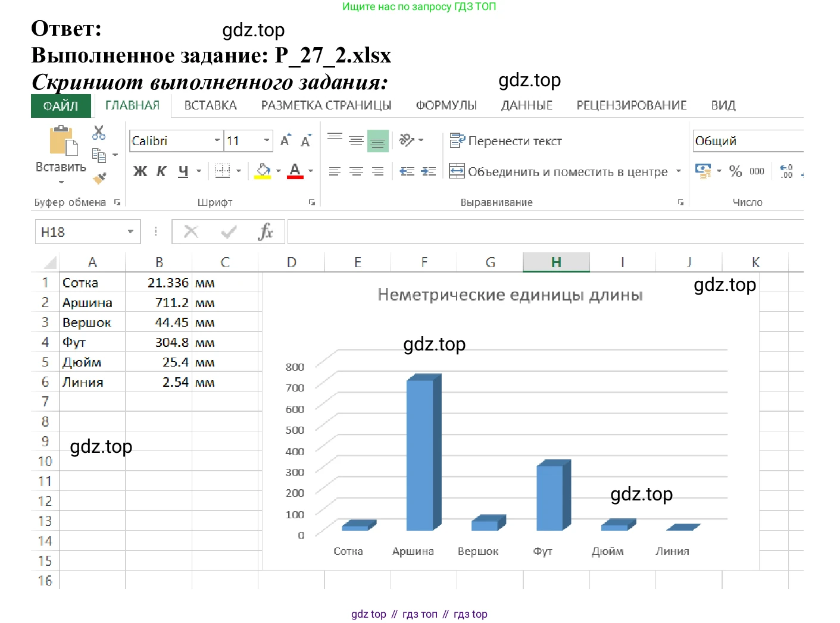Apply yellow fill color bucket
The width and height of the screenshot is (840, 623).
[x=263, y=171]
